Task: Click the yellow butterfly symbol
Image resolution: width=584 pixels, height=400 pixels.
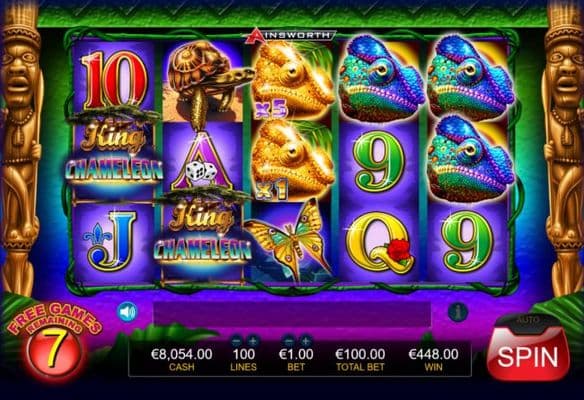Action: (289, 241)
